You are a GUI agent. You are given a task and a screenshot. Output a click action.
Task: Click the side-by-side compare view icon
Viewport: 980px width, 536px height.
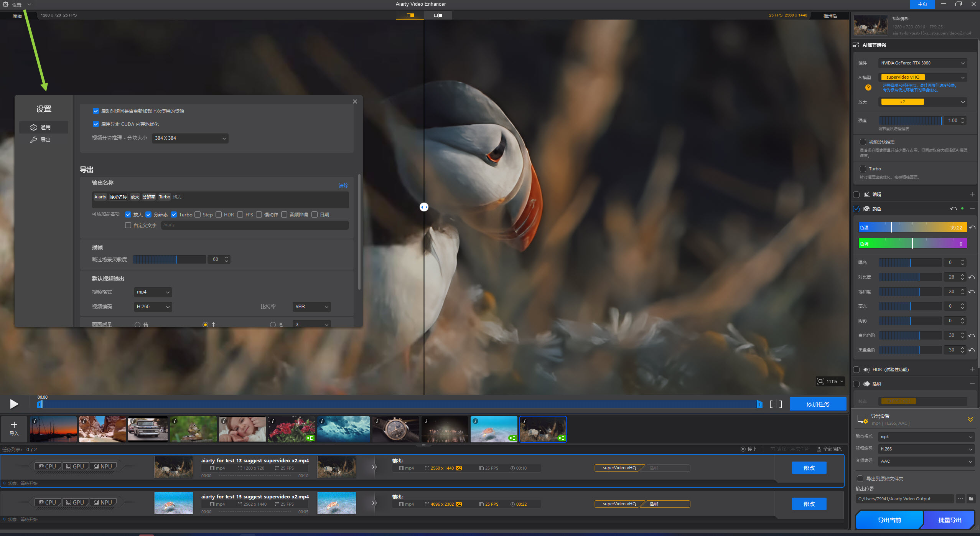(438, 15)
